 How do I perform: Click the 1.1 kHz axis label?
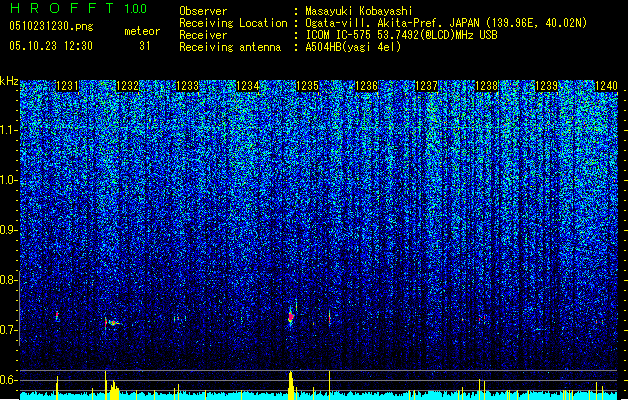(9, 130)
